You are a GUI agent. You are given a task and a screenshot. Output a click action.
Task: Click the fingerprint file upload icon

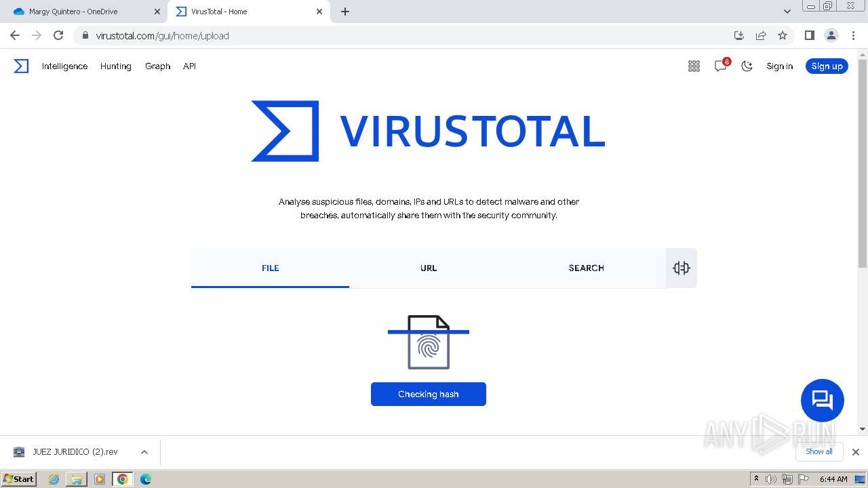click(429, 342)
